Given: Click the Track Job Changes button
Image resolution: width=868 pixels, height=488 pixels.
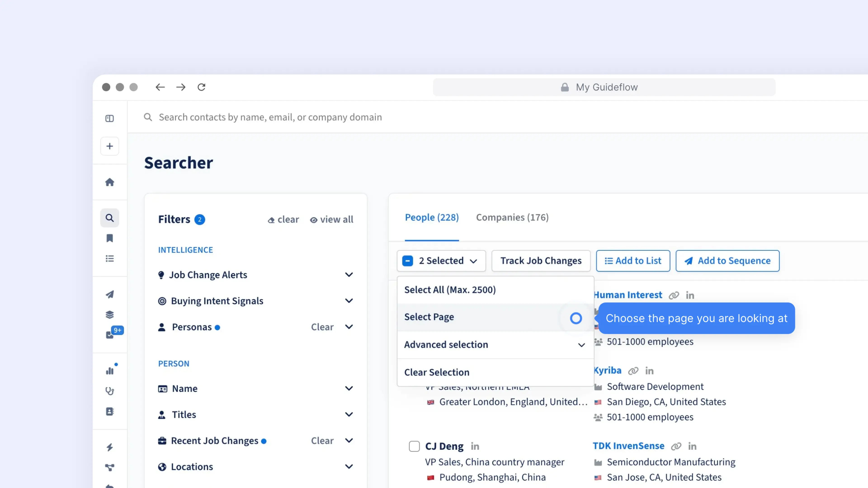Looking at the screenshot, I should [x=540, y=261].
